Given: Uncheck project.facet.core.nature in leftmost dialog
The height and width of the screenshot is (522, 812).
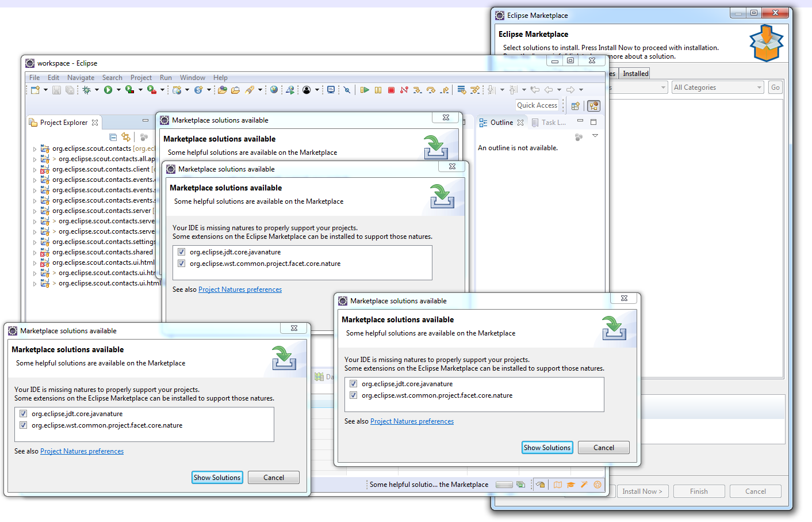Looking at the screenshot, I should [24, 425].
